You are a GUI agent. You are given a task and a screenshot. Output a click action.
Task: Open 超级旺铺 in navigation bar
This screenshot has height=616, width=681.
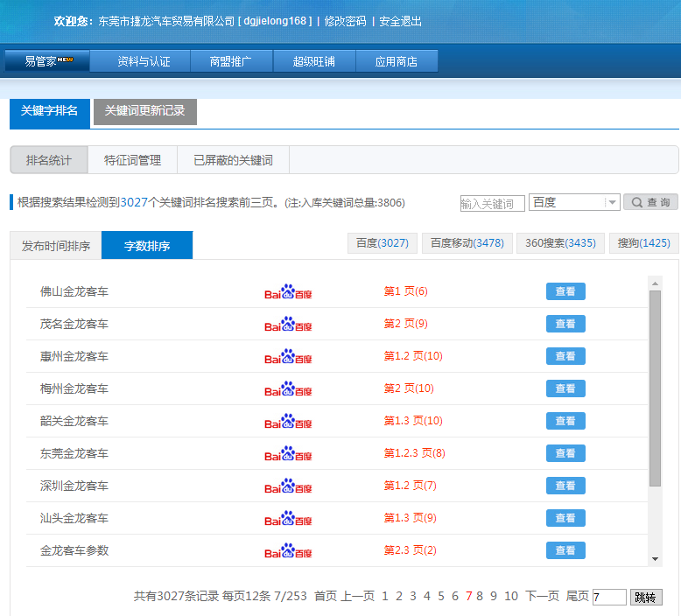[315, 61]
